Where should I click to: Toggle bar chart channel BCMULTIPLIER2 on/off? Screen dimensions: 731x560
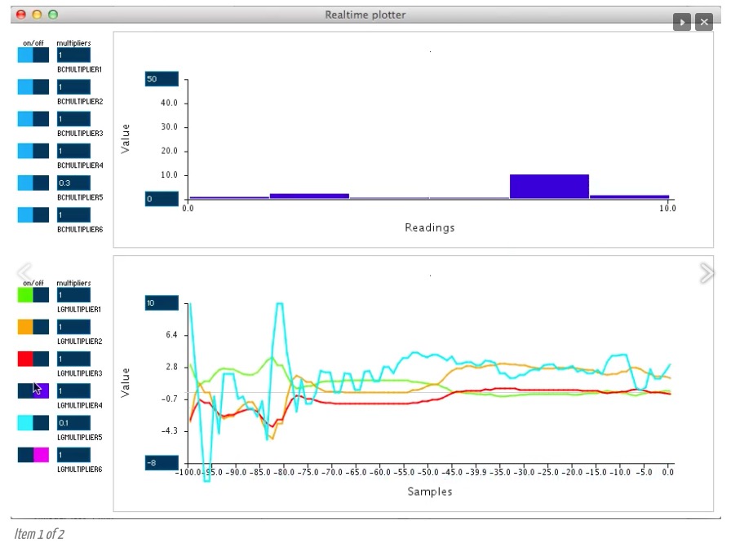[x=33, y=86]
